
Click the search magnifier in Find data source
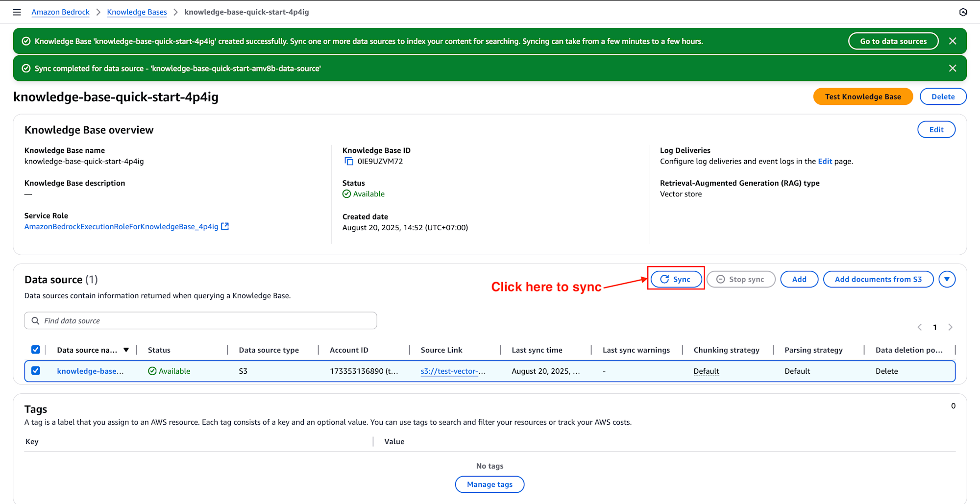[35, 321]
